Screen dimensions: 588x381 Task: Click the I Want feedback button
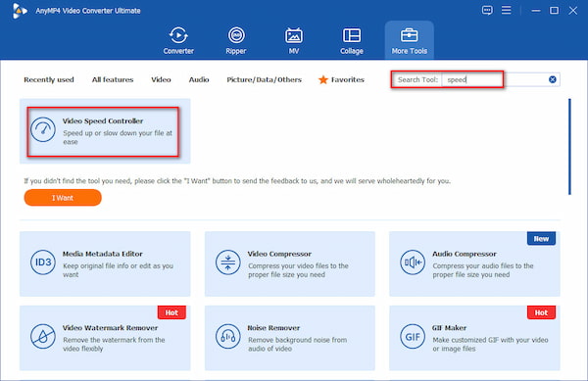[x=63, y=198]
